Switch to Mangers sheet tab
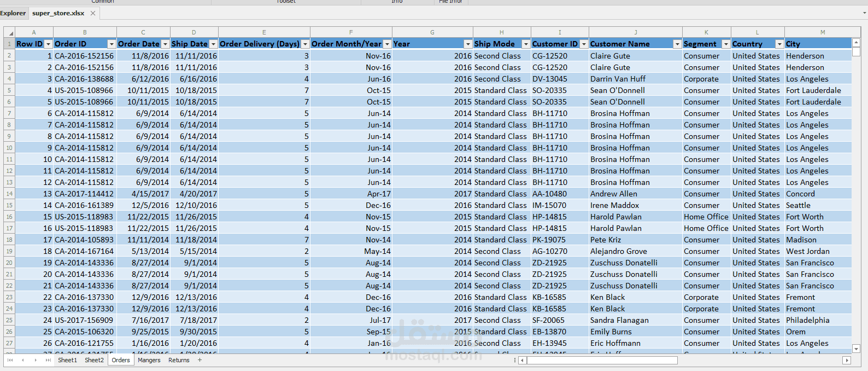This screenshot has width=868, height=371. 149,360
